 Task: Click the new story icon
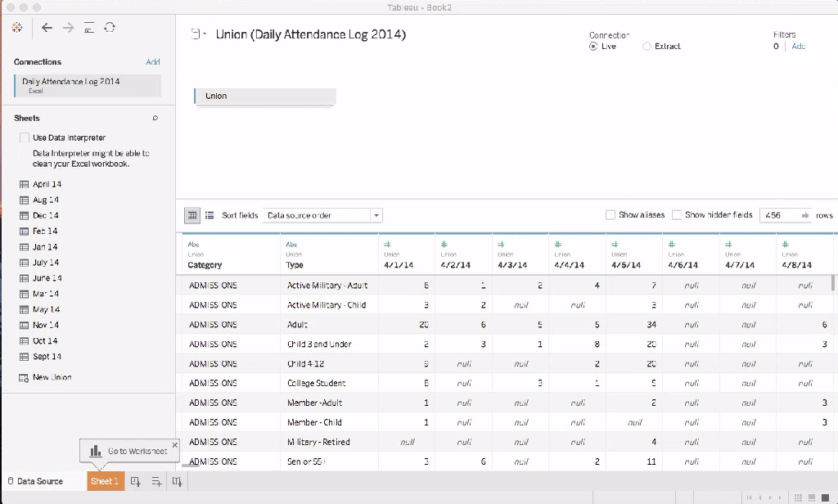[x=177, y=482]
